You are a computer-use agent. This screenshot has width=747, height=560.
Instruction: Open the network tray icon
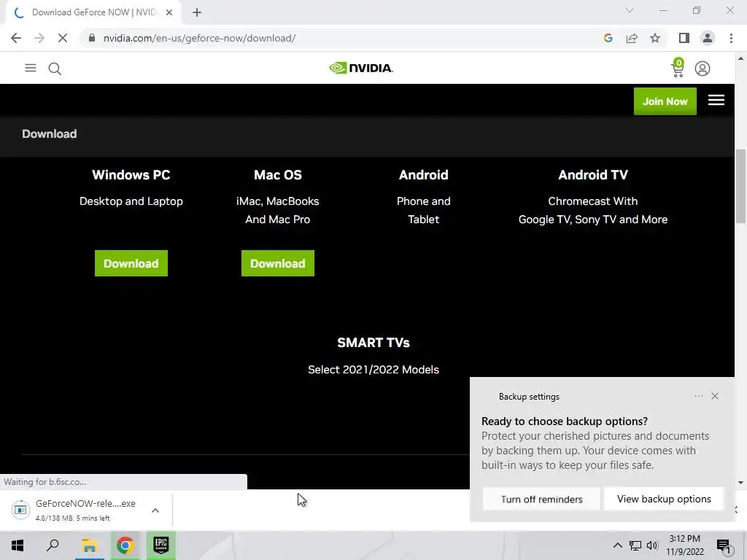coord(635,545)
